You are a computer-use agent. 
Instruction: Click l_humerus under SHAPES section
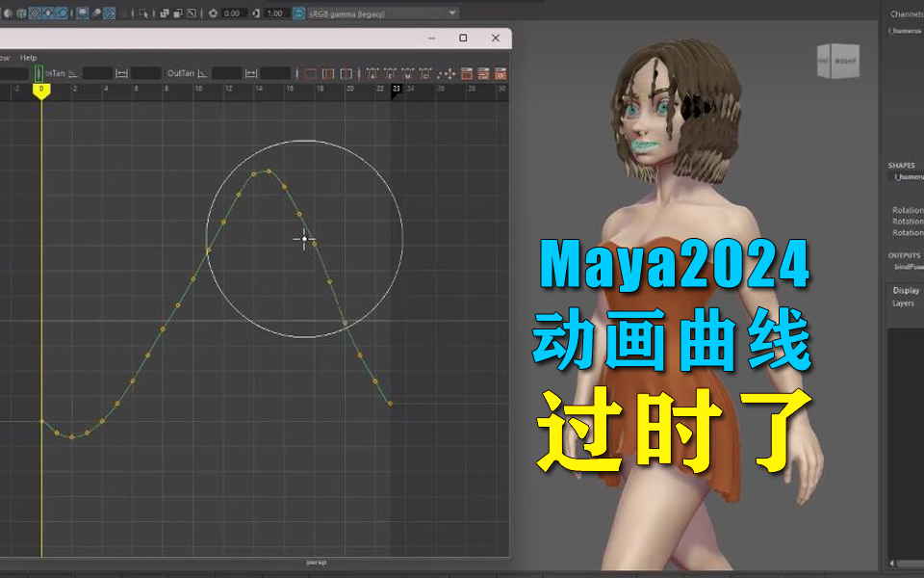tap(909, 177)
